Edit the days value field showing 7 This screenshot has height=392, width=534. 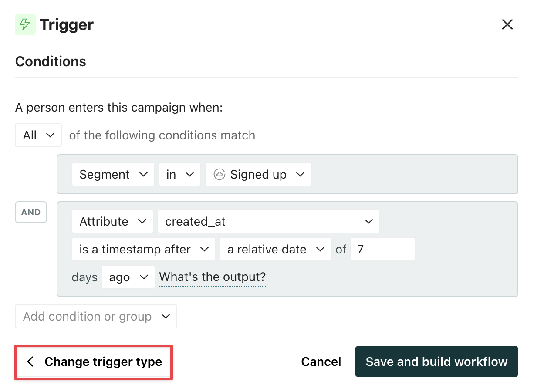pyautogui.click(x=382, y=249)
